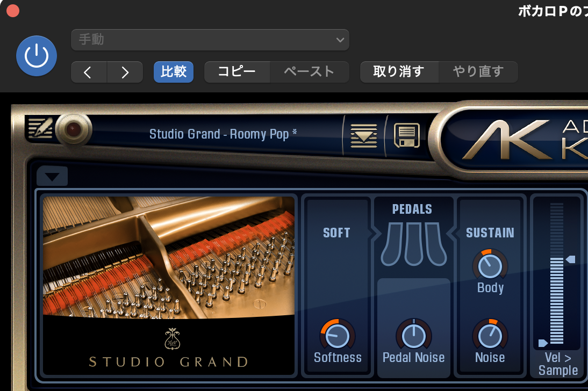This screenshot has height=391, width=588.
Task: Click the PEDALS heading
Action: [x=412, y=209]
